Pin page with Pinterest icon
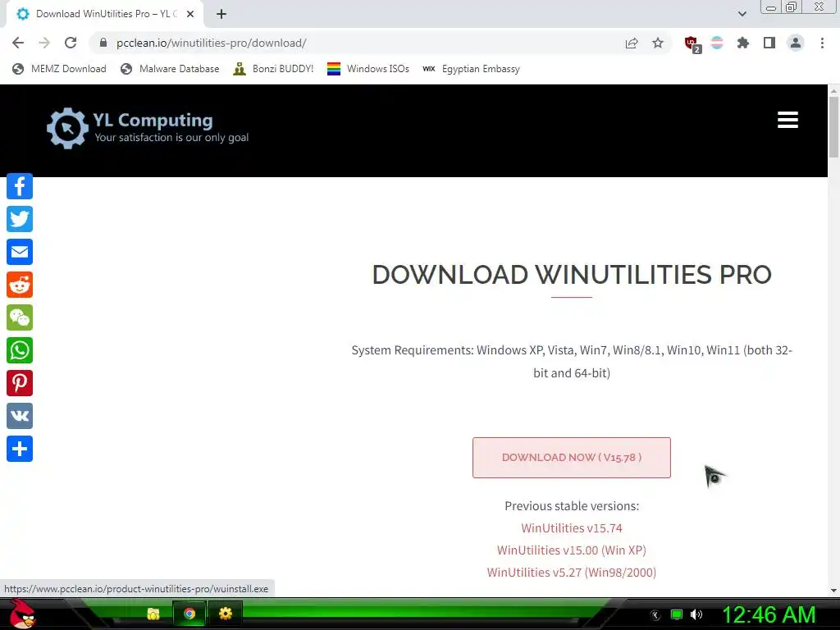This screenshot has width=840, height=630. (20, 383)
